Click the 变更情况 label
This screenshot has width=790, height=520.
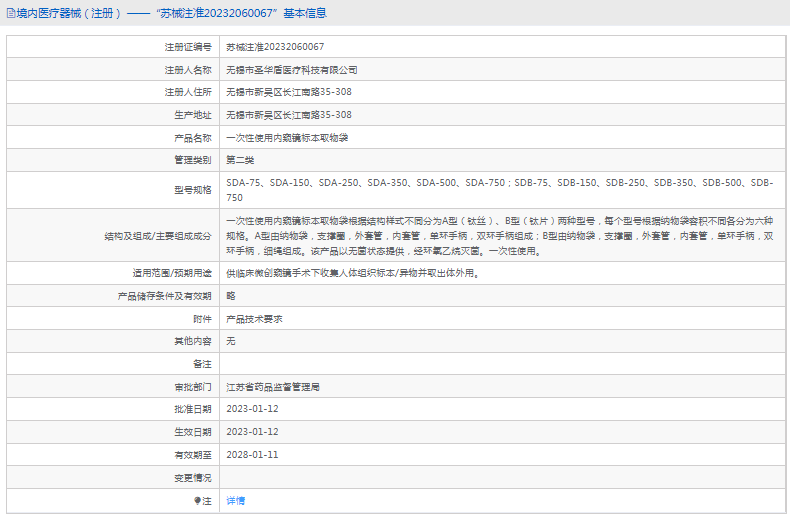coord(193,478)
